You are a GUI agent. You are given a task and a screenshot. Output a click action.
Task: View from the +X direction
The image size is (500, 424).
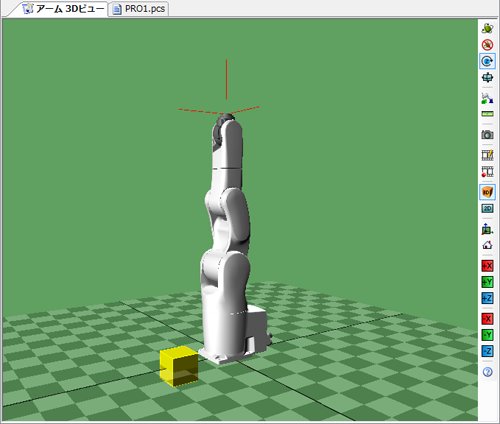(x=487, y=266)
